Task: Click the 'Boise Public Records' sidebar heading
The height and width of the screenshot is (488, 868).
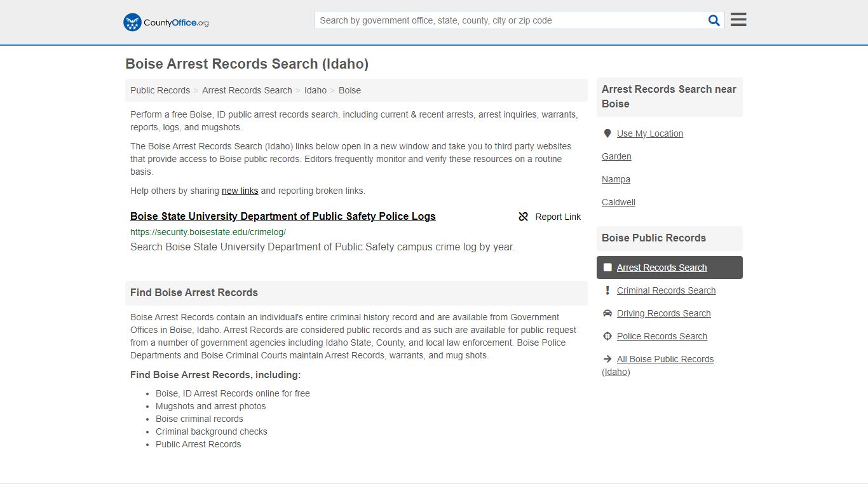Action: click(654, 238)
